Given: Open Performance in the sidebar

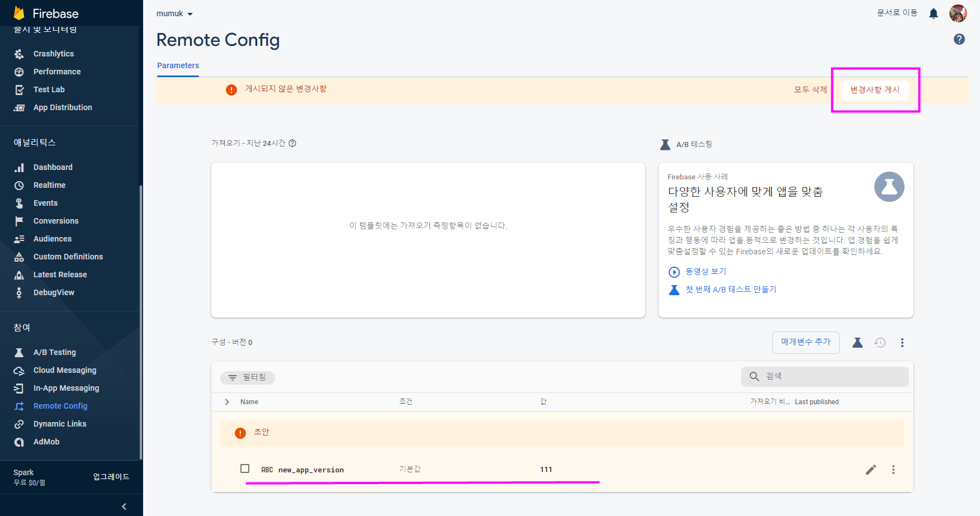Looking at the screenshot, I should pos(57,72).
